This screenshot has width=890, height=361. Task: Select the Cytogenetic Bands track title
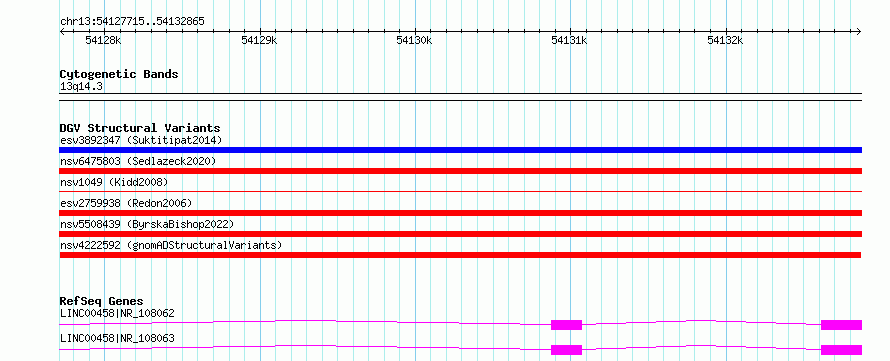[x=119, y=74]
